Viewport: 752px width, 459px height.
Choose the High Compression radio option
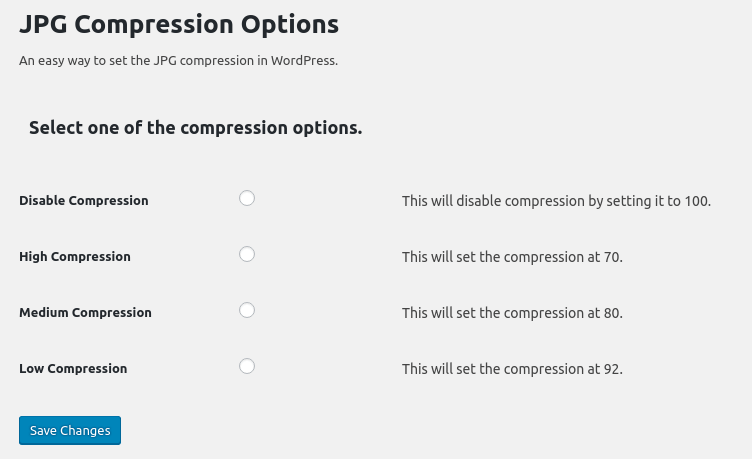247,254
